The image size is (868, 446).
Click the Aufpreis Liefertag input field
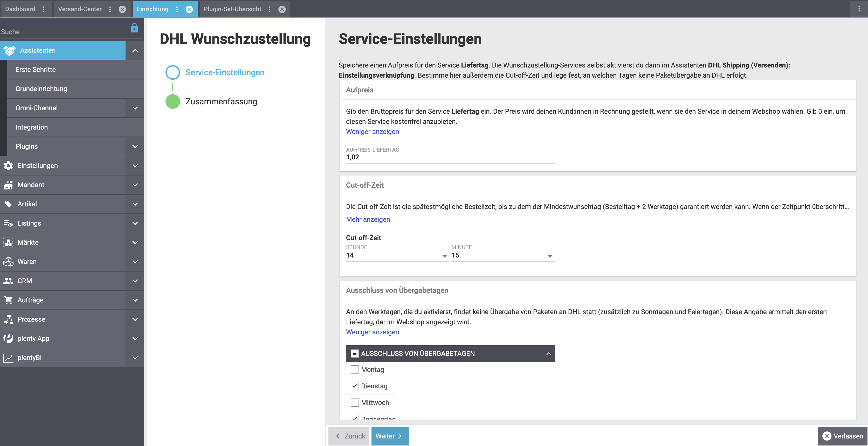click(450, 157)
